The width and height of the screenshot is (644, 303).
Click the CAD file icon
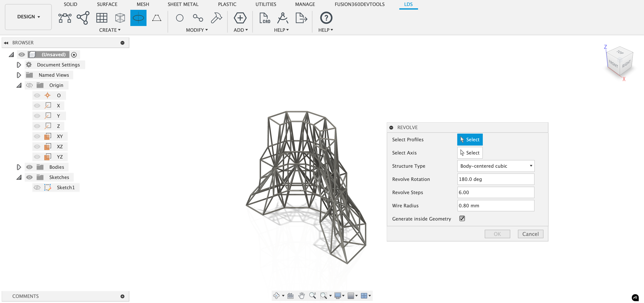click(265, 18)
